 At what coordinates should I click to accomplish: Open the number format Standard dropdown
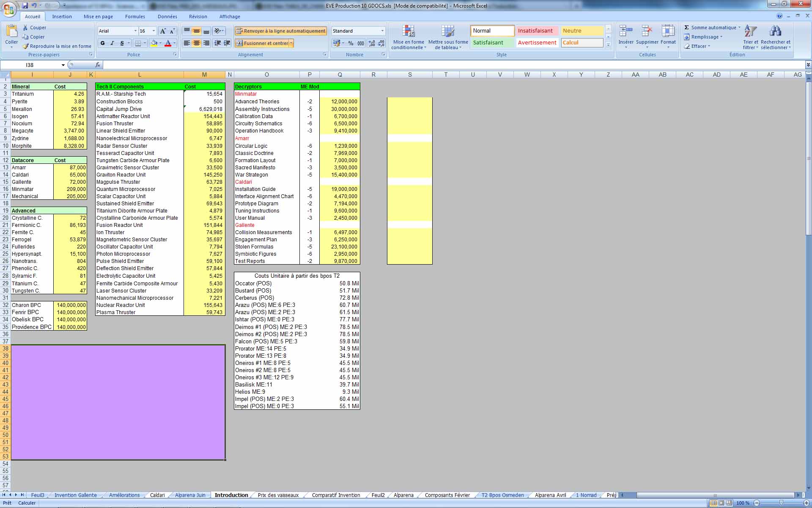pyautogui.click(x=382, y=31)
